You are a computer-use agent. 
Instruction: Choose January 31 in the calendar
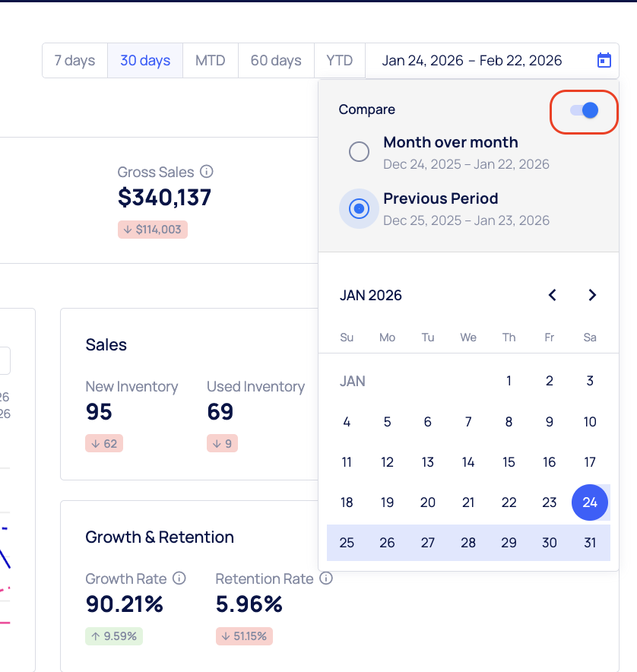[590, 543]
